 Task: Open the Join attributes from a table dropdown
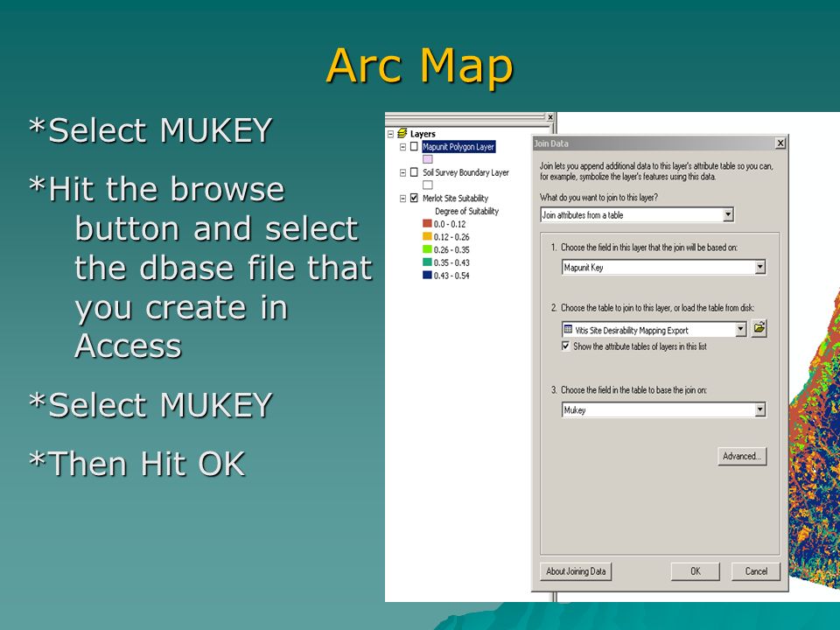tap(727, 215)
